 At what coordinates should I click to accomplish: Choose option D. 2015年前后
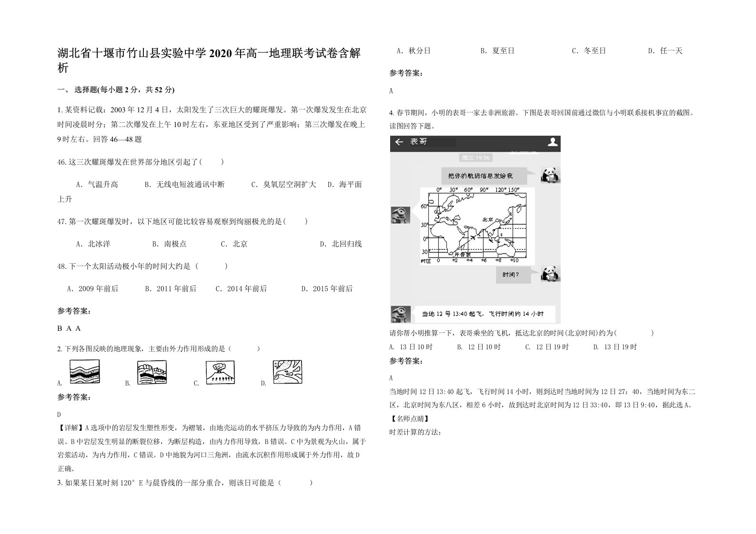click(327, 288)
